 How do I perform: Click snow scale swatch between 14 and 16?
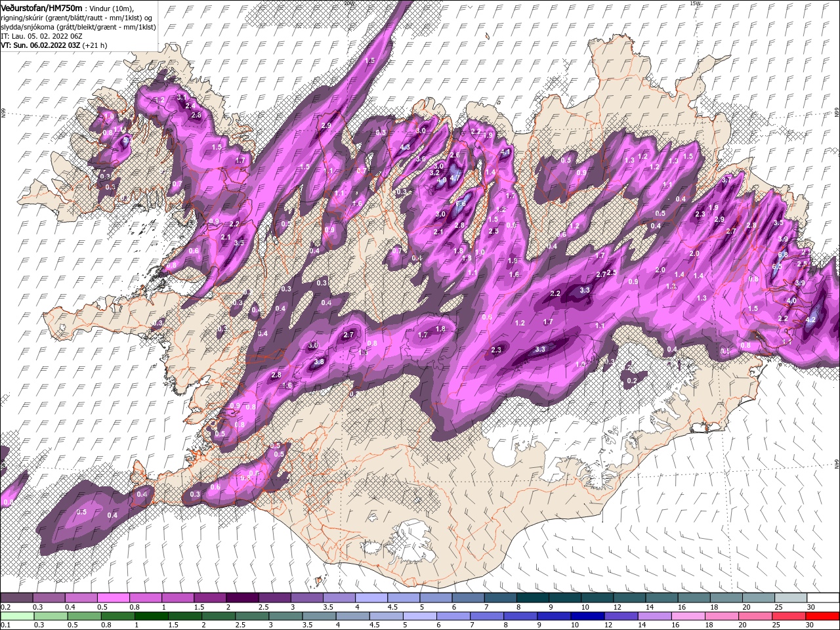tap(661, 598)
